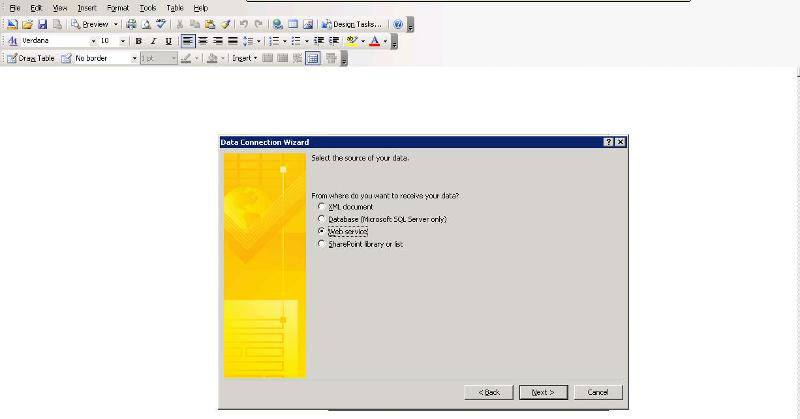Open the font size 10 dropdown
The width and height of the screenshot is (800, 419).
click(122, 41)
